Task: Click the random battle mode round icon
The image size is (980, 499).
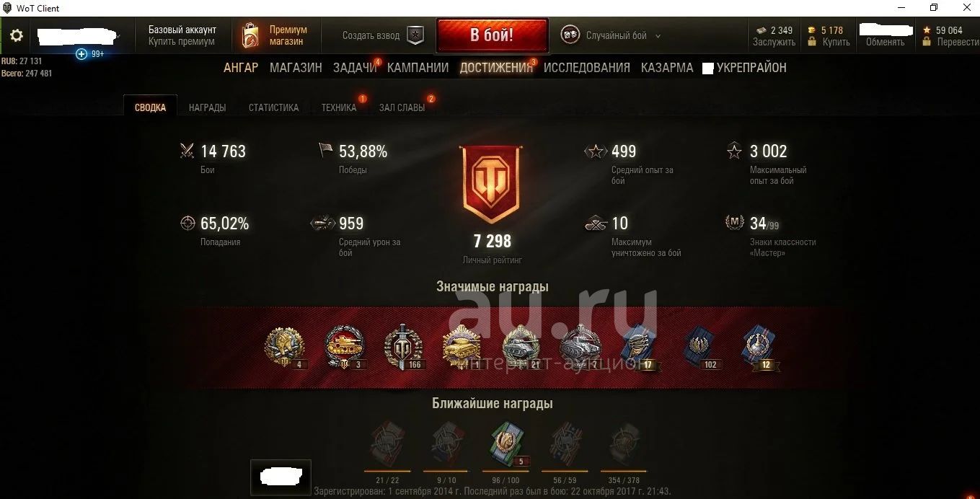Action: pos(570,35)
